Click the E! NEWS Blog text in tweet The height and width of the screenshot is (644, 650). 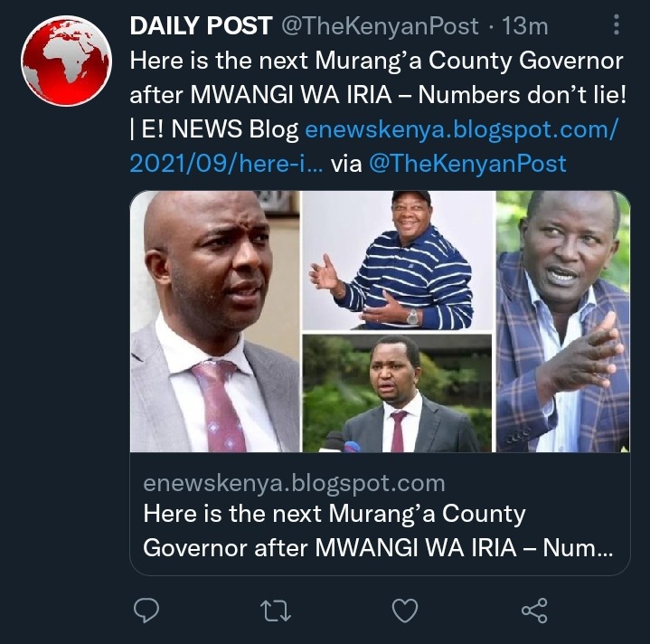pyautogui.click(x=220, y=129)
